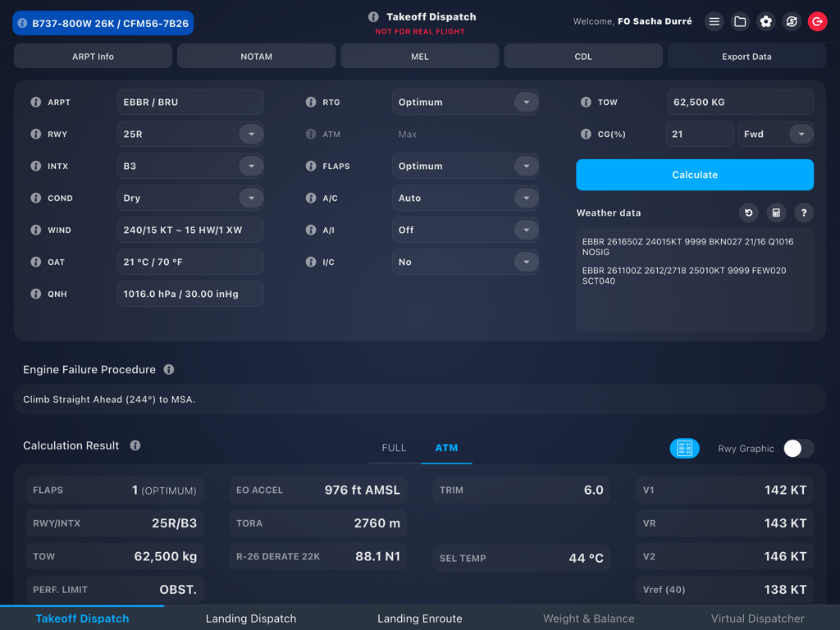This screenshot has height=630, width=840.
Task: Click the TOW input field showing 62,500 KG
Action: coord(739,102)
